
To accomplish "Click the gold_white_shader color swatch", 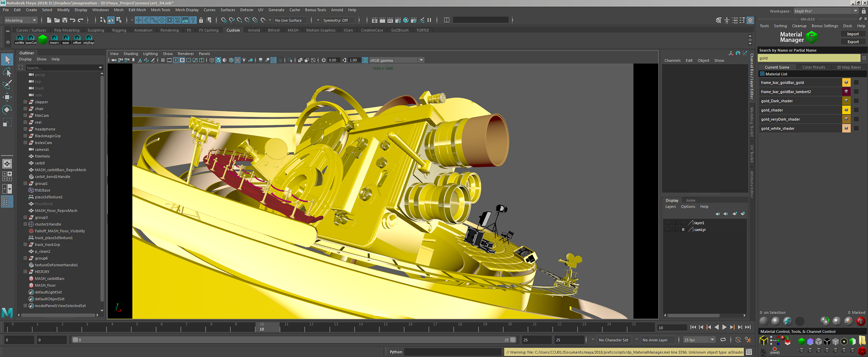I will [846, 129].
